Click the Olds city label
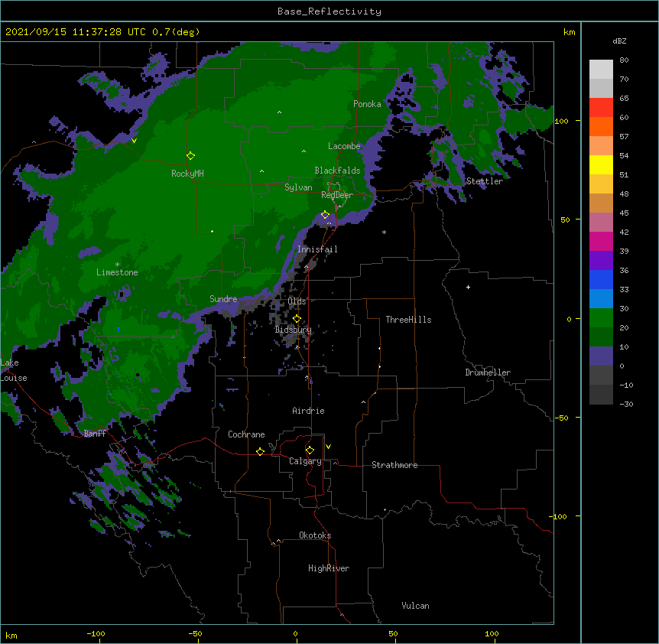 [x=297, y=301]
